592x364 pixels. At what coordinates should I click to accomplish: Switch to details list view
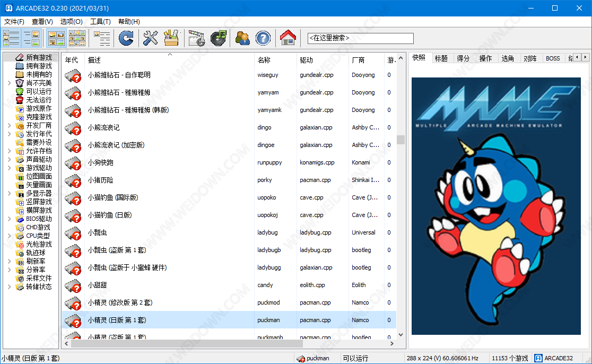(102, 38)
